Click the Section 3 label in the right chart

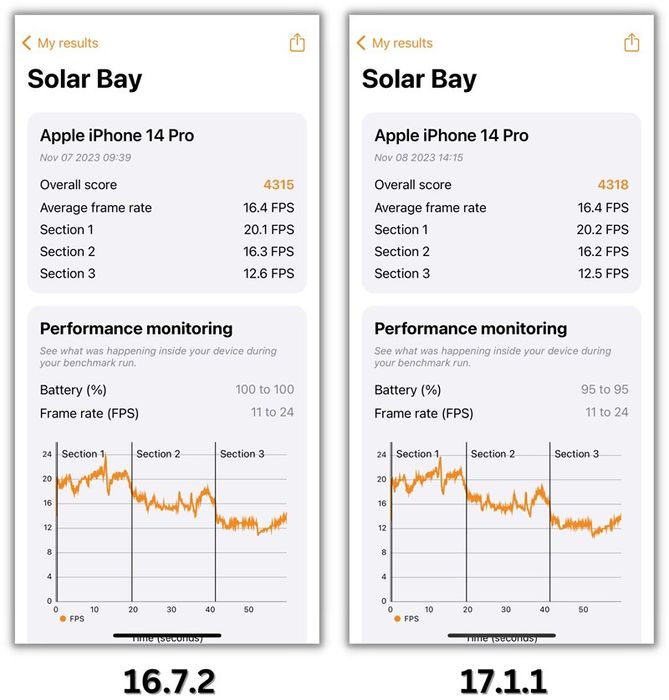tap(576, 454)
